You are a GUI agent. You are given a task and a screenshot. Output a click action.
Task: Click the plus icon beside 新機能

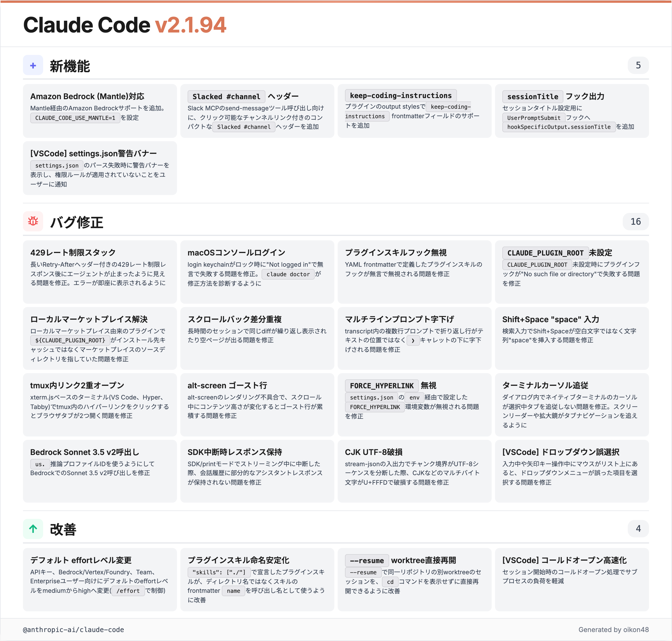[x=33, y=65]
